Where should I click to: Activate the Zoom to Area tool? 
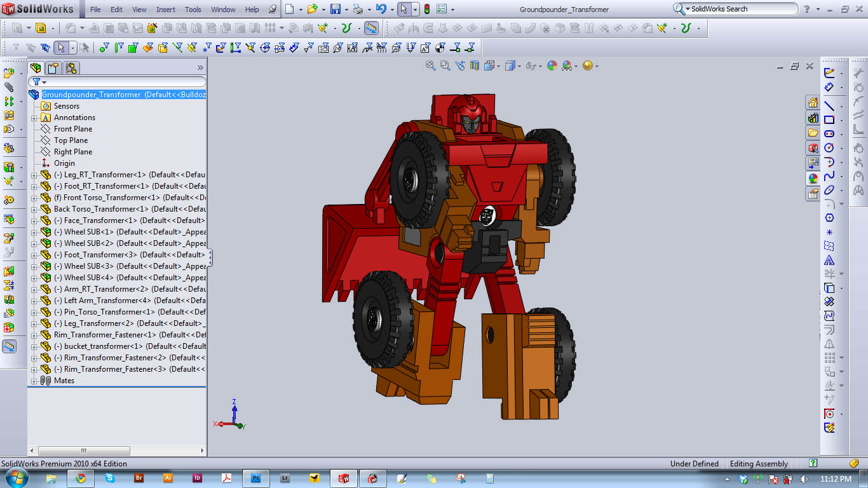(x=444, y=65)
